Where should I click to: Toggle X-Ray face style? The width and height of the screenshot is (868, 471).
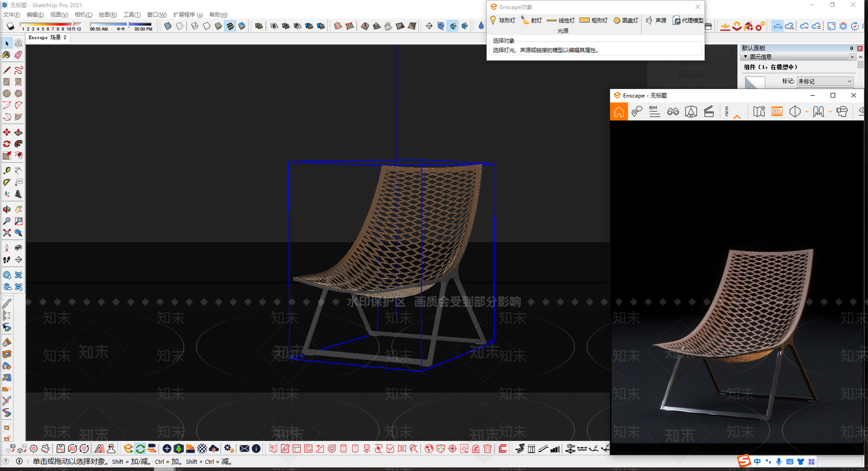168,26
